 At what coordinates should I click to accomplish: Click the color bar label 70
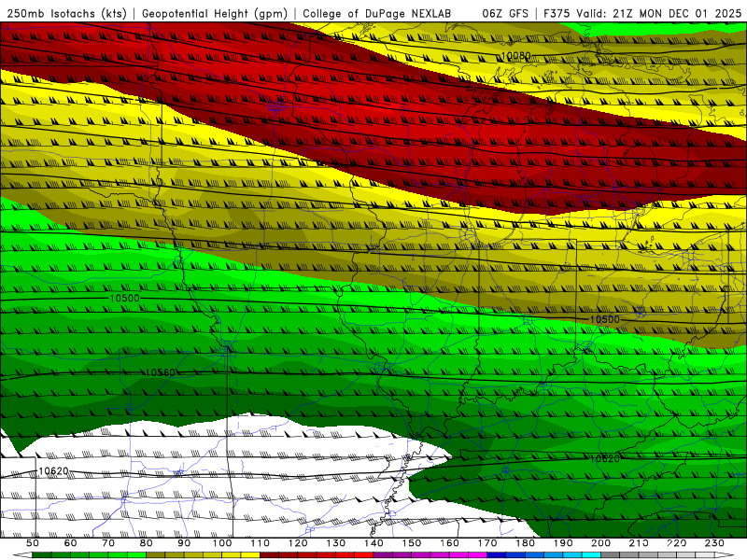pyautogui.click(x=108, y=543)
